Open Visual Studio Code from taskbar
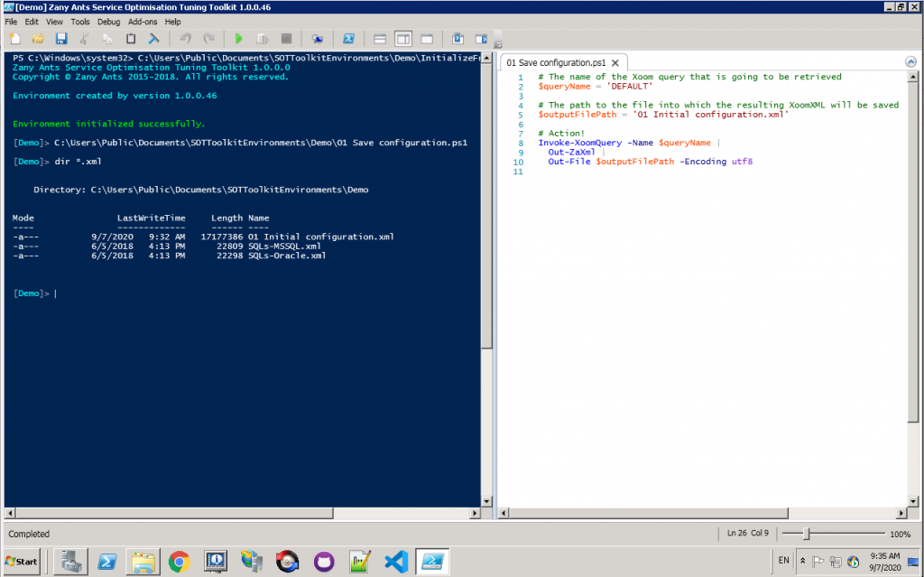924x577 pixels. [396, 561]
